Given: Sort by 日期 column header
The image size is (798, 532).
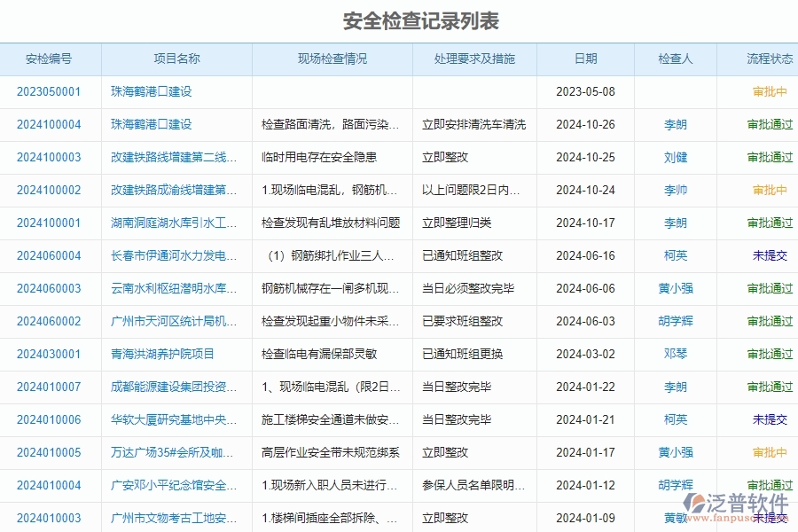Looking at the screenshot, I should click(585, 59).
